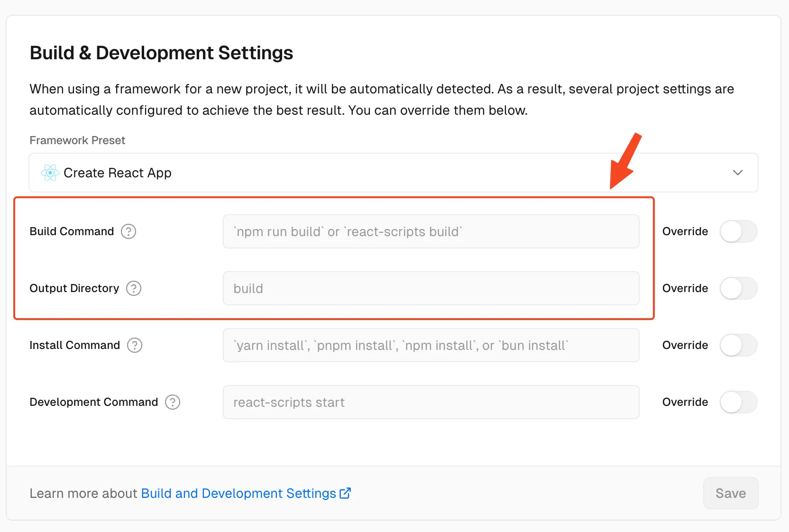Expand the Framework Preset chevron arrow
Image resolution: width=789 pixels, height=532 pixels.
tap(737, 173)
